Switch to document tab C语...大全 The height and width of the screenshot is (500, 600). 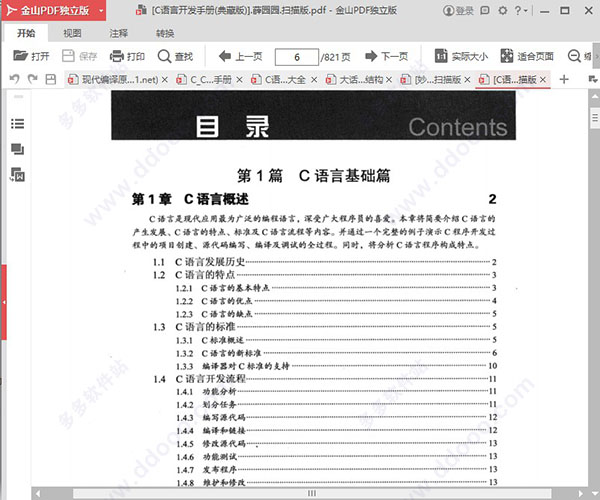278,80
